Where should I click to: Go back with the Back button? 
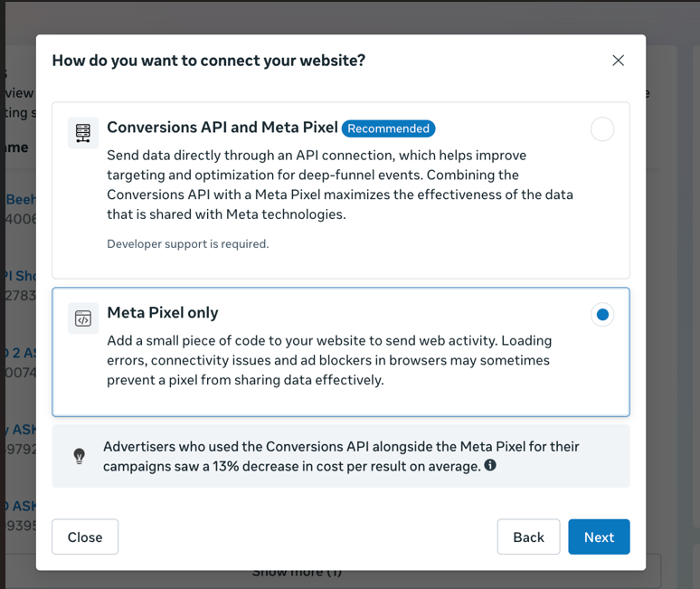point(528,537)
